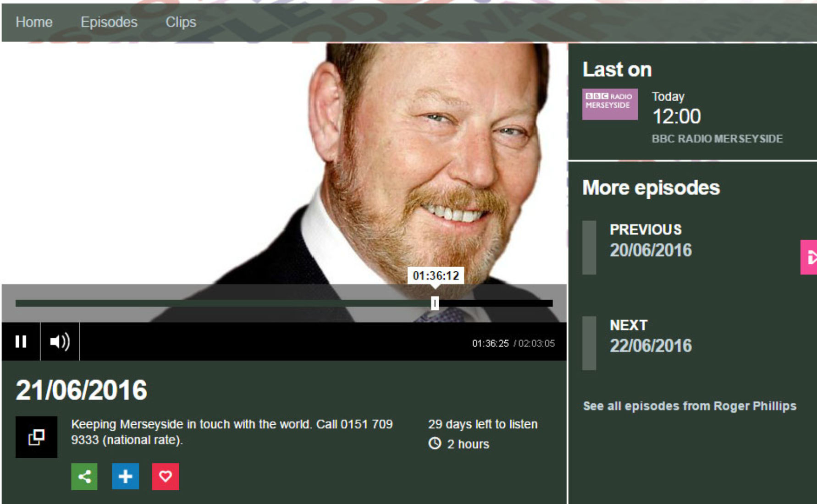Open the pink side tab icon
Screen dimensions: 817x504
coord(809,257)
